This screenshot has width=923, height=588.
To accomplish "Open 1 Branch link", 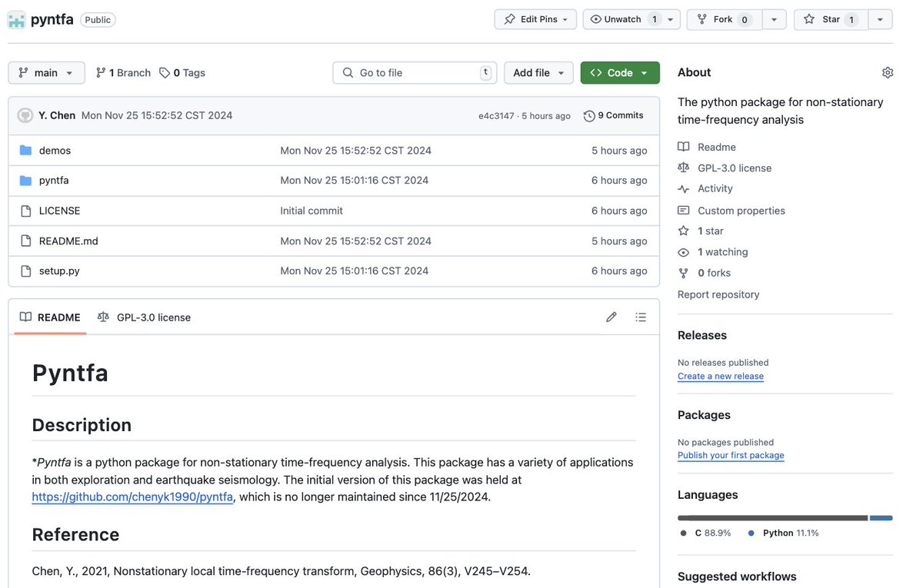I will 123,72.
